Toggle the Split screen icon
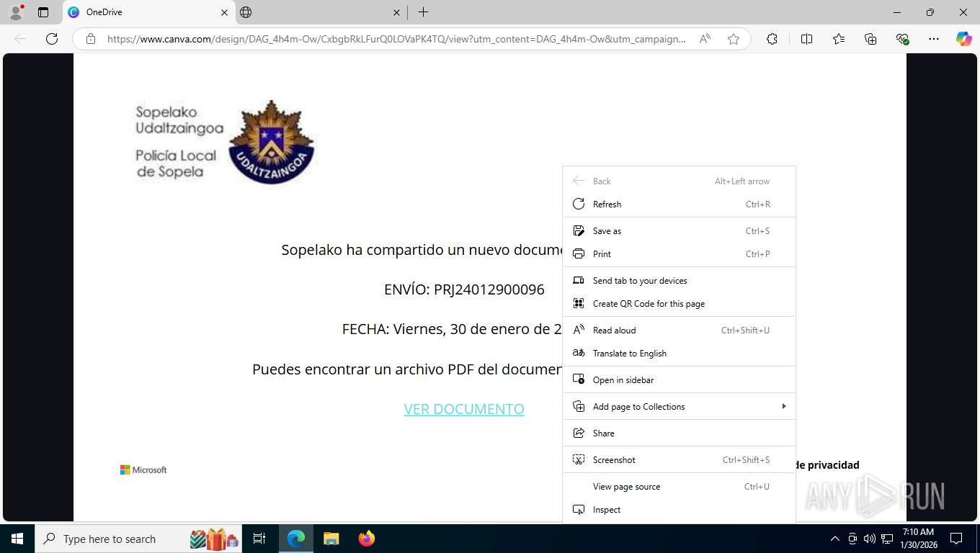The width and height of the screenshot is (980, 553). 806,39
